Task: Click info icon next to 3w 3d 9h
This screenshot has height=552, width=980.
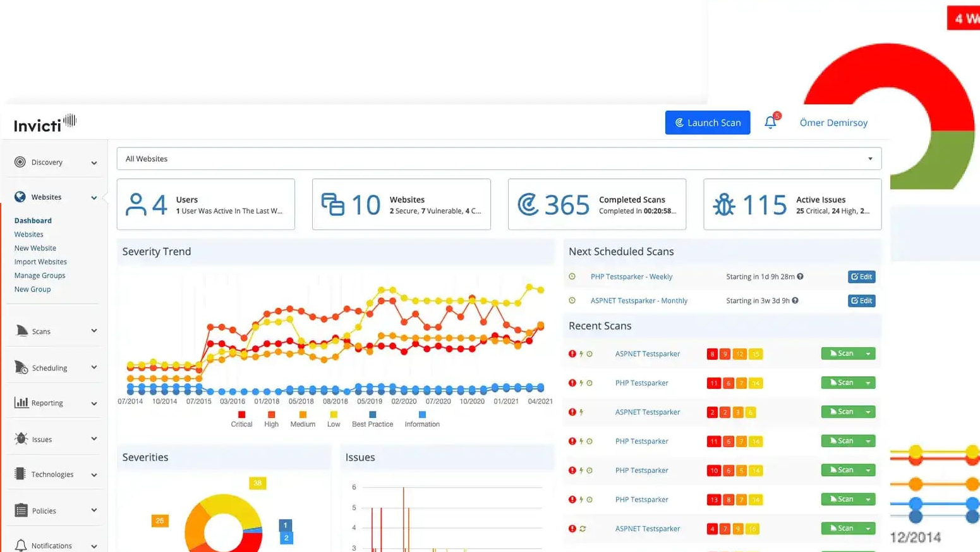Action: [795, 300]
